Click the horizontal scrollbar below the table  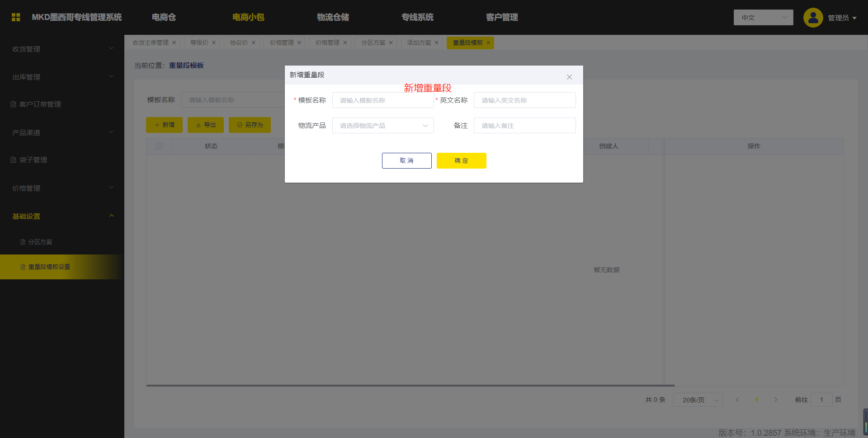click(x=410, y=386)
